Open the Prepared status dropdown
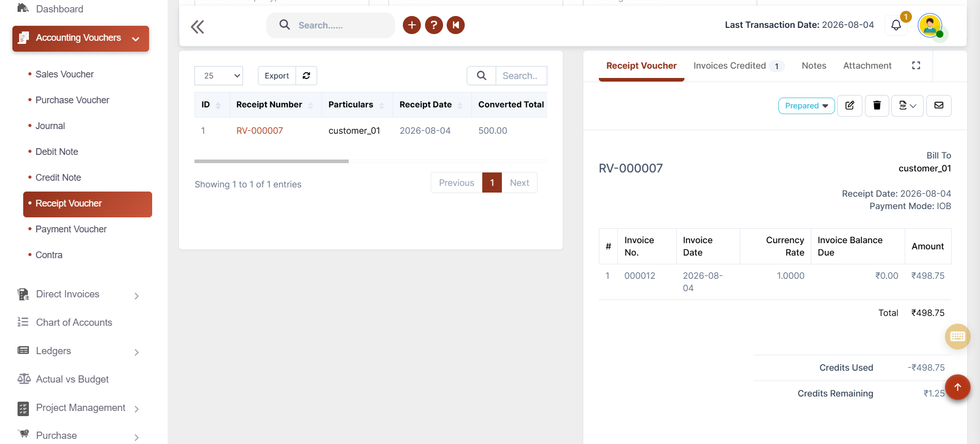Screen dimensions: 980x444 pos(806,105)
